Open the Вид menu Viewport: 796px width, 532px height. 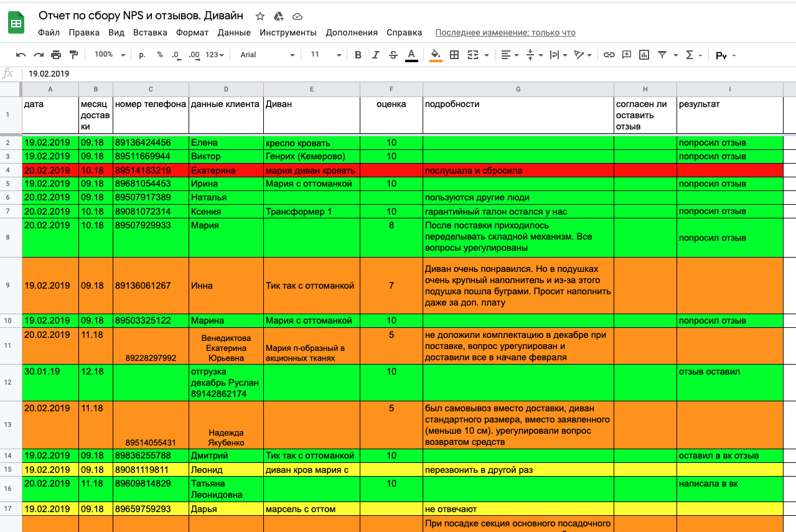pyautogui.click(x=116, y=32)
